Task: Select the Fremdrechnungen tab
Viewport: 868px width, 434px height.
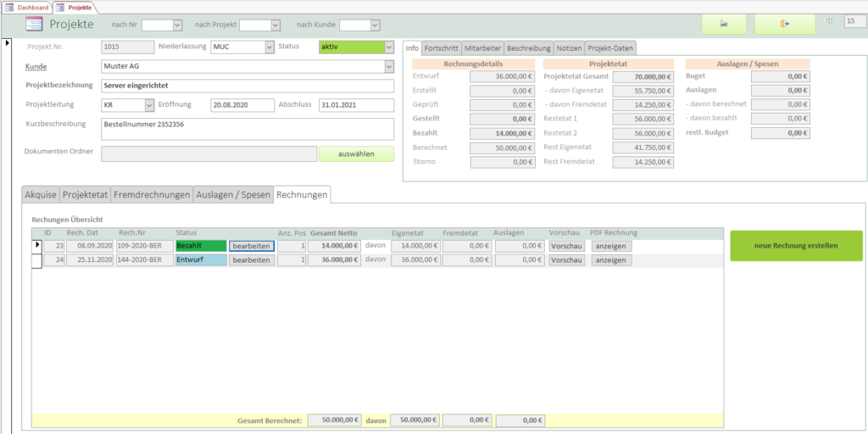Action: (152, 195)
